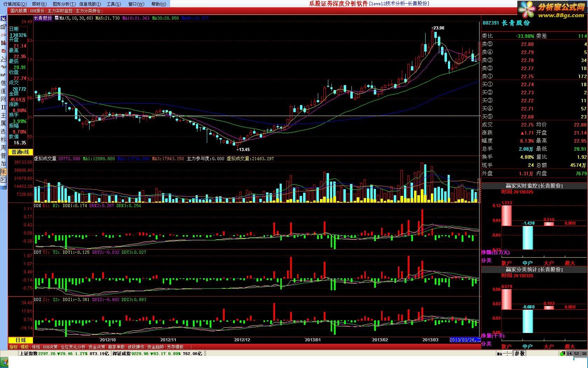Click the DDZ indicator label

click(x=37, y=300)
